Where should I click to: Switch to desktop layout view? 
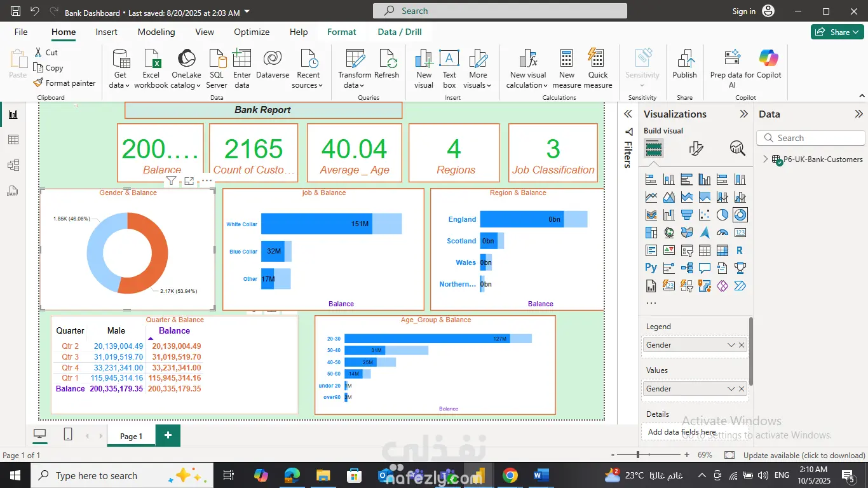(x=40, y=435)
